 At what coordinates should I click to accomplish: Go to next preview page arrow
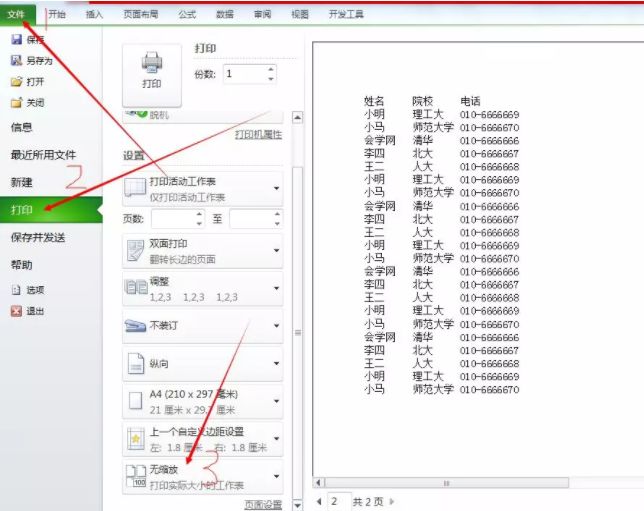(x=391, y=502)
